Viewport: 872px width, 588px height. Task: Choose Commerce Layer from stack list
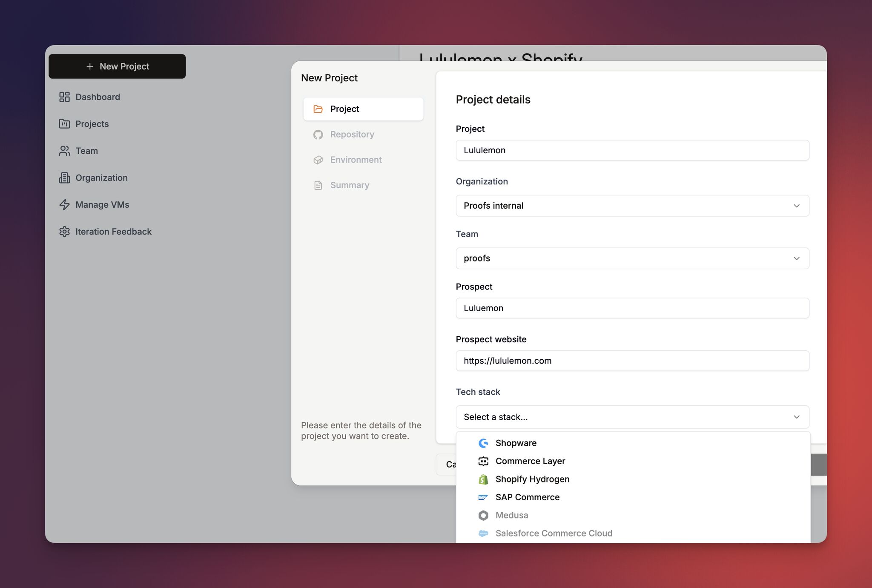click(x=530, y=461)
